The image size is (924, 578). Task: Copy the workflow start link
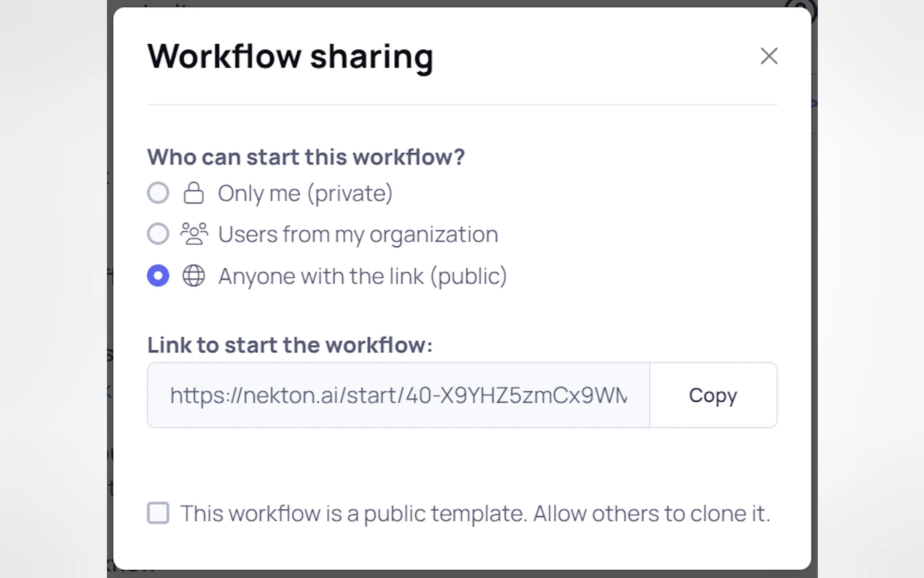click(x=713, y=395)
